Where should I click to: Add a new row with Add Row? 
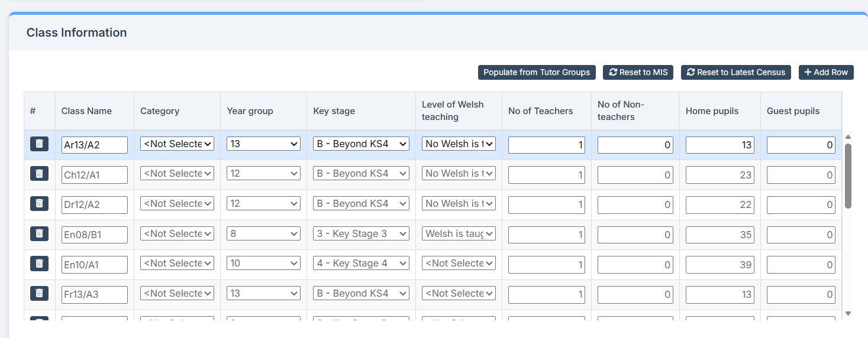pyautogui.click(x=826, y=72)
